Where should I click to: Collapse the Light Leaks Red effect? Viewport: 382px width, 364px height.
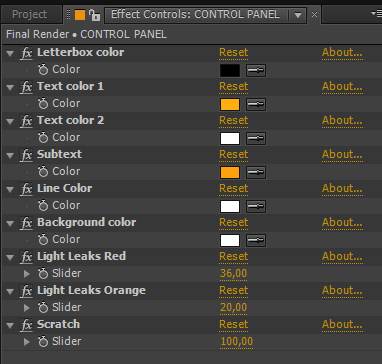pos(10,258)
